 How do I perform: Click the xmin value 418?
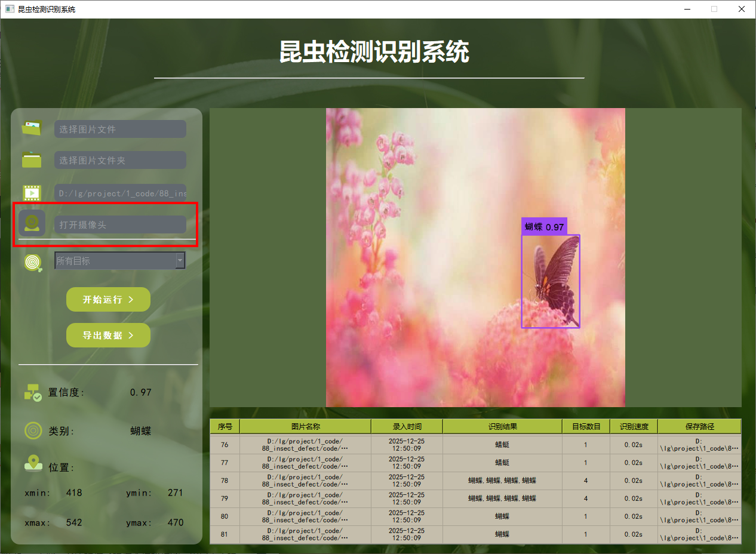pyautogui.click(x=74, y=493)
